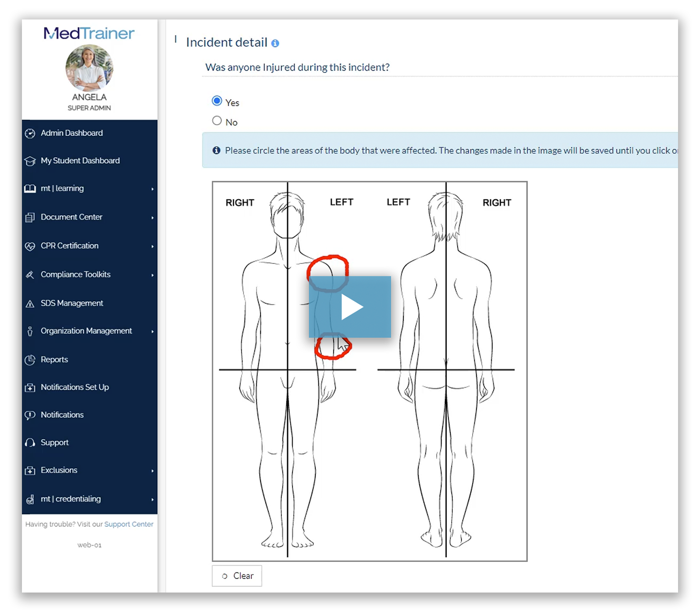
Task: Open CPR Certification from the sidebar icon
Action: [x=30, y=246]
